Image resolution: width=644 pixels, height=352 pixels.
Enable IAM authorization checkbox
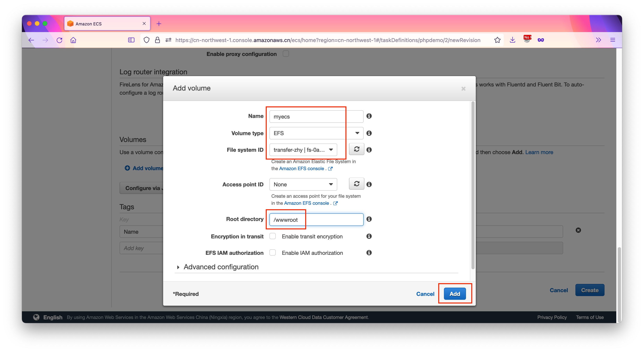click(273, 253)
